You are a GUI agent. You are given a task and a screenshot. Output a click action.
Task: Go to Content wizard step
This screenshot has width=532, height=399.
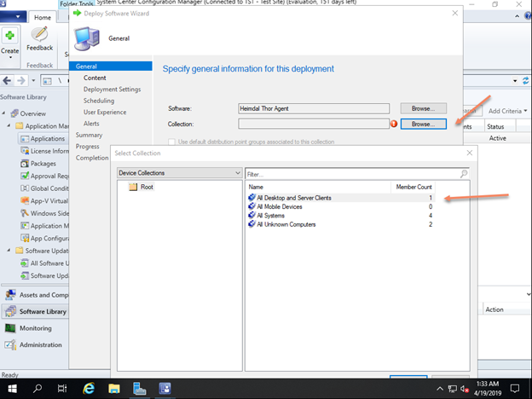[95, 78]
